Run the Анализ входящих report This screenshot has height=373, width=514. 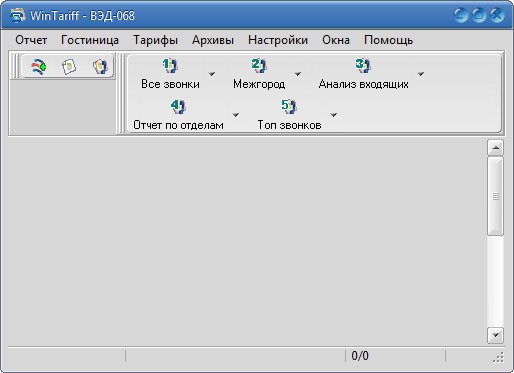pyautogui.click(x=363, y=74)
